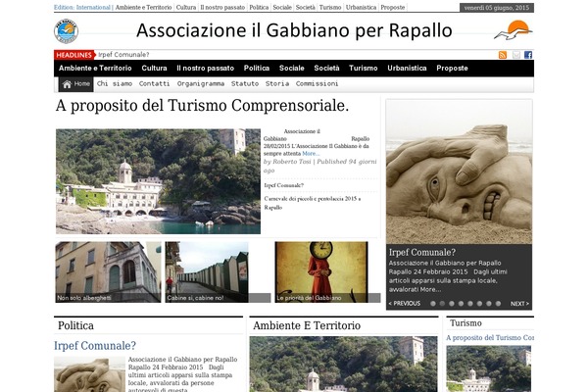Open the Ambiente E Territorio section heading
Viewport: 588px width, 392px height.
307,325
